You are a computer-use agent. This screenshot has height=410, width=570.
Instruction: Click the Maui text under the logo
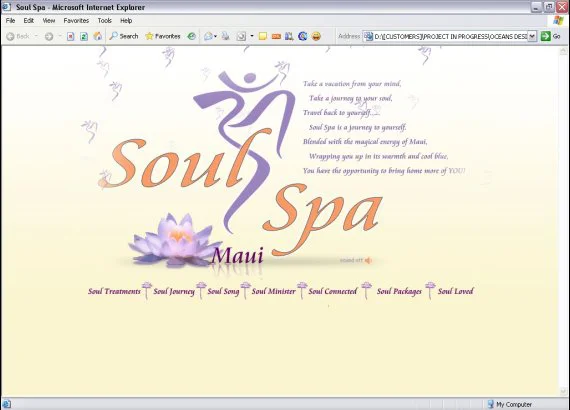click(x=237, y=256)
